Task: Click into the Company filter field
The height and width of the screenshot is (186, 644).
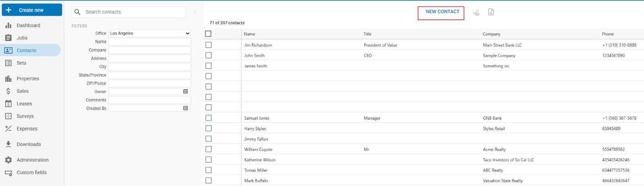Action: tap(150, 50)
